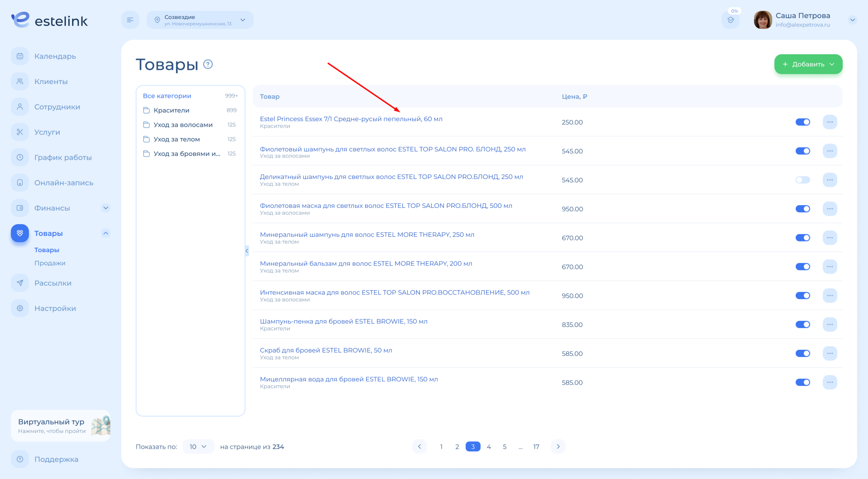The width and height of the screenshot is (868, 479).
Task: Open the Estel Princess Essex 7/1 product link
Action: (351, 119)
